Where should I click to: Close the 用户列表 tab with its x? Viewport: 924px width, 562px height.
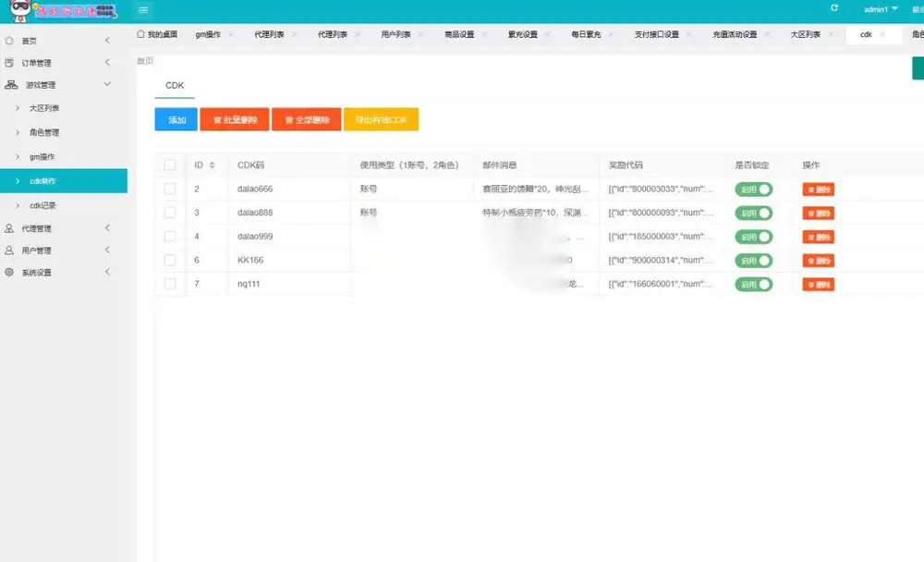pos(420,35)
